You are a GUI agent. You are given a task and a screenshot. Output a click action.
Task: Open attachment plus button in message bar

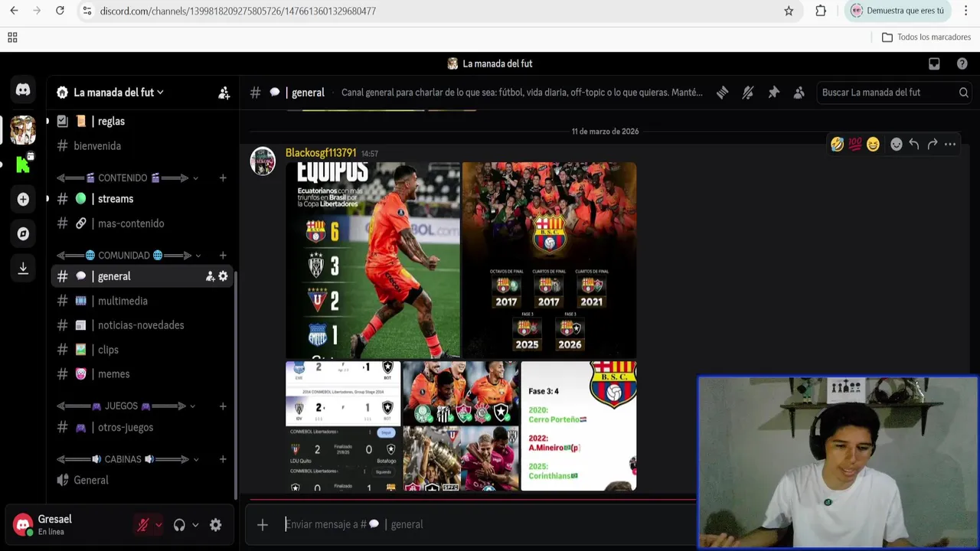click(263, 524)
